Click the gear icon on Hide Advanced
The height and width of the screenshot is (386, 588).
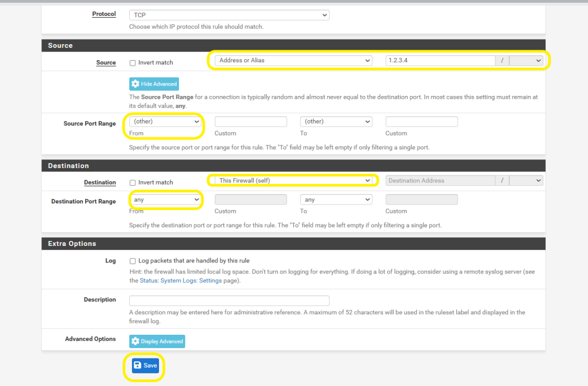tap(135, 84)
